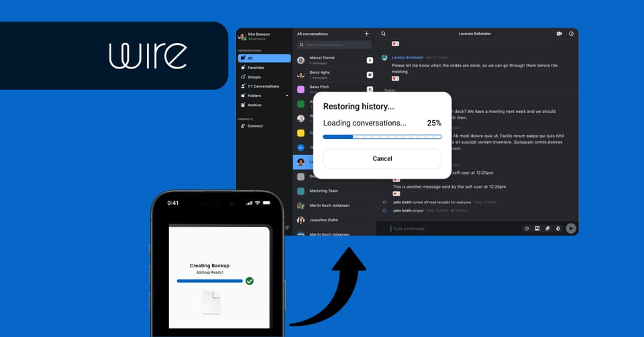This screenshot has width=644, height=337.
Task: Select the All conversations filter
Action: click(264, 58)
